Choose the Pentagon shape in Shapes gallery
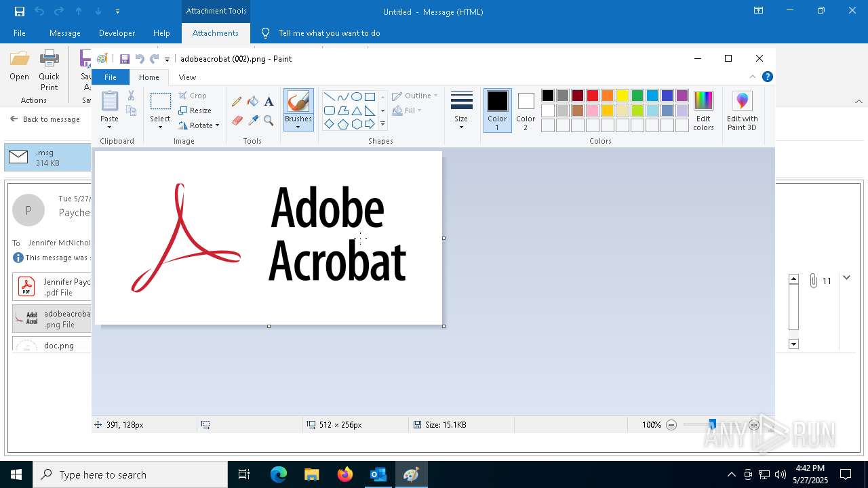 [x=342, y=124]
